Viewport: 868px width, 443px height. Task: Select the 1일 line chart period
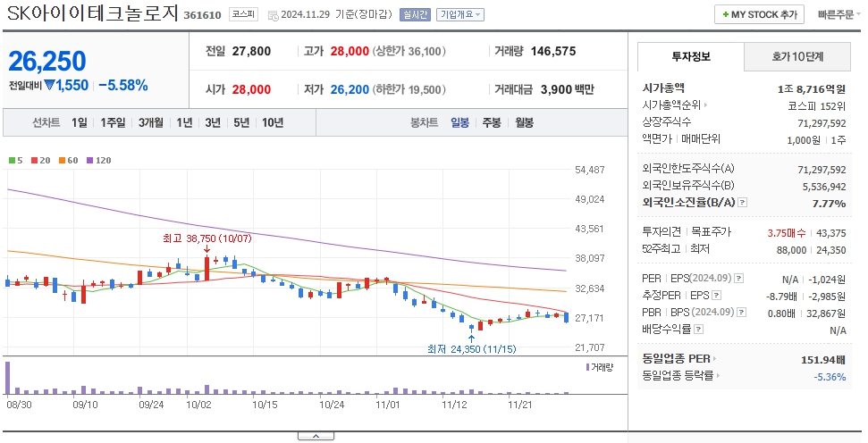[x=80, y=122]
